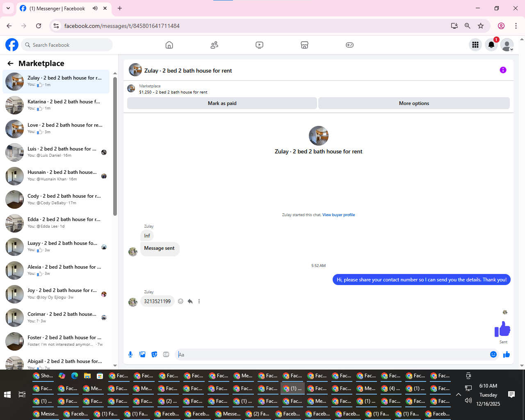This screenshot has height=420, width=525.
Task: Open the notifications bell
Action: (x=491, y=45)
